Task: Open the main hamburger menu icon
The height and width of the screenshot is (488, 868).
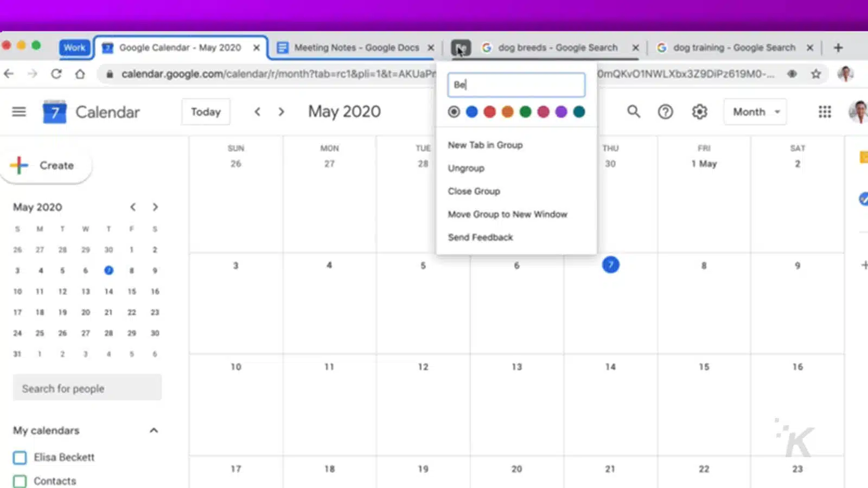Action: 19,112
